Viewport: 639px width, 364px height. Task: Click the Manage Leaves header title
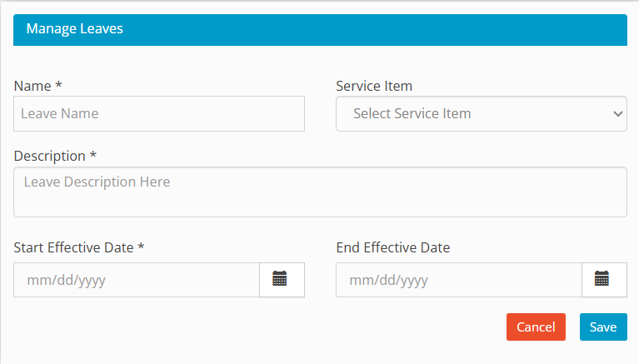pos(75,28)
